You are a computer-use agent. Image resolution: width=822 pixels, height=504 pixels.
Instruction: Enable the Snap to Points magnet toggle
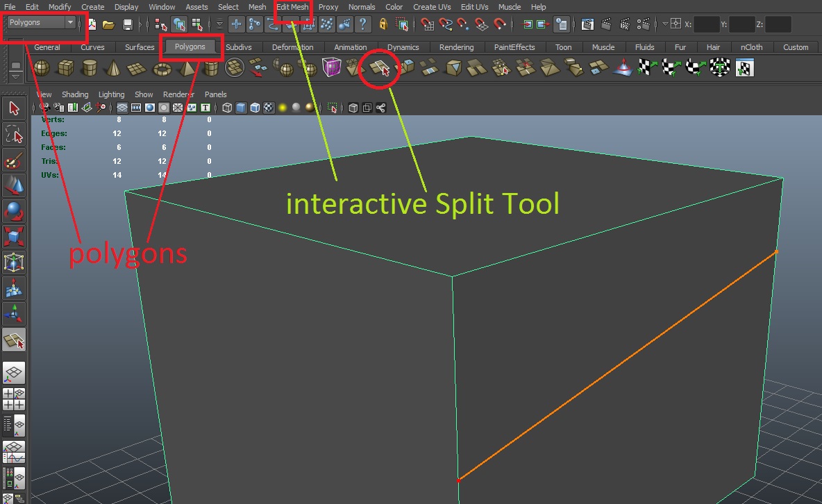[x=462, y=24]
